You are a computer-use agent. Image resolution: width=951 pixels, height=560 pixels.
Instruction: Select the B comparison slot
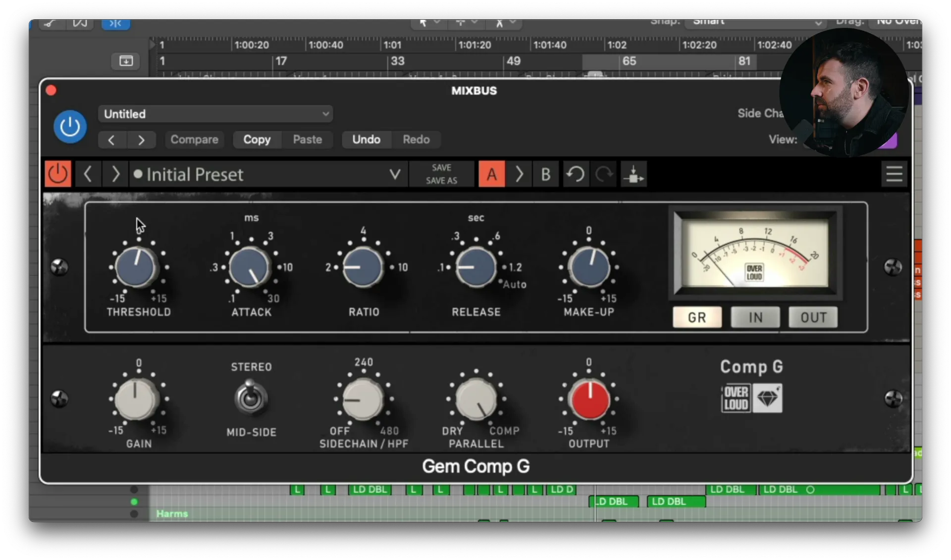point(546,174)
